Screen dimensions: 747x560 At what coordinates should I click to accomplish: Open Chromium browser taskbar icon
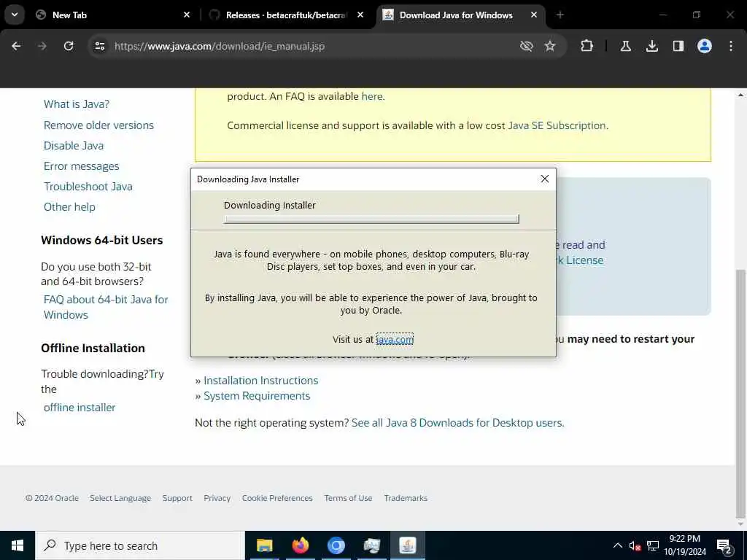(336, 545)
